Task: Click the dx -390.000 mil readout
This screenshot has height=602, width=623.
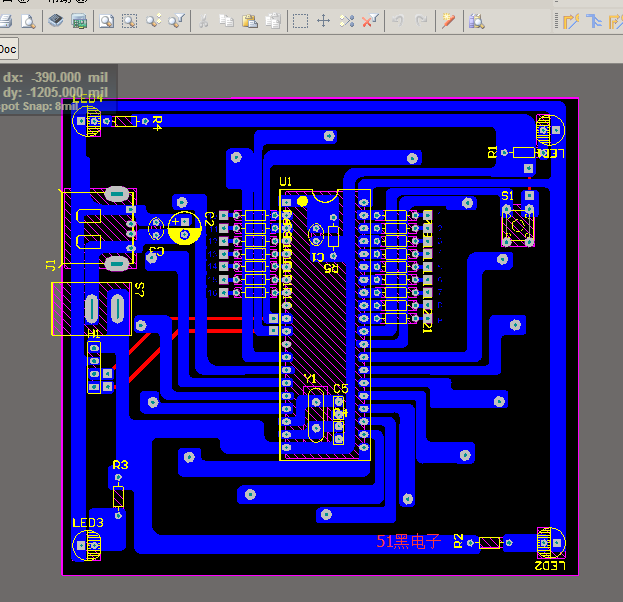Action: pos(55,77)
